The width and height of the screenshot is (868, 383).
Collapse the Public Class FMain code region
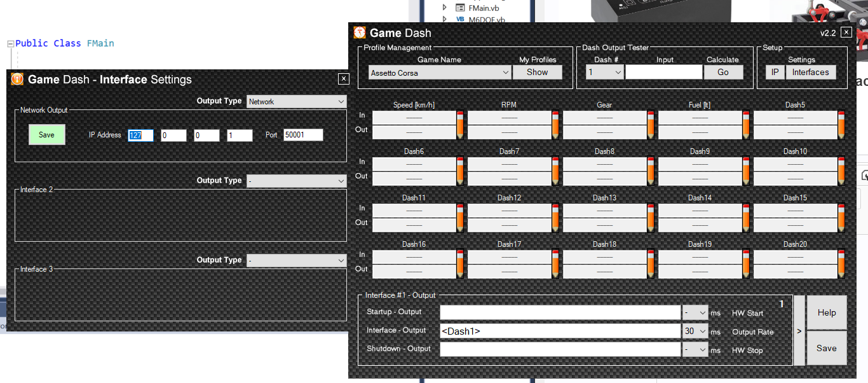tap(10, 44)
